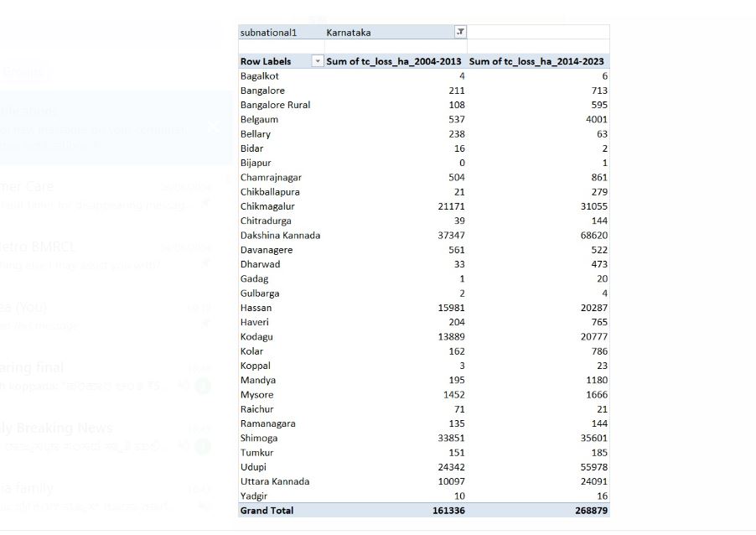Screen dimensions: 756x535
Task: Select Chamrajnagar's 2014-2023 value 861
Action: [599, 178]
